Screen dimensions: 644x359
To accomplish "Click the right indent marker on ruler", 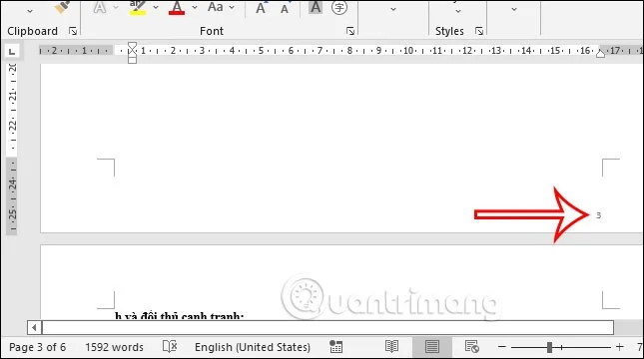I will (x=600, y=54).
